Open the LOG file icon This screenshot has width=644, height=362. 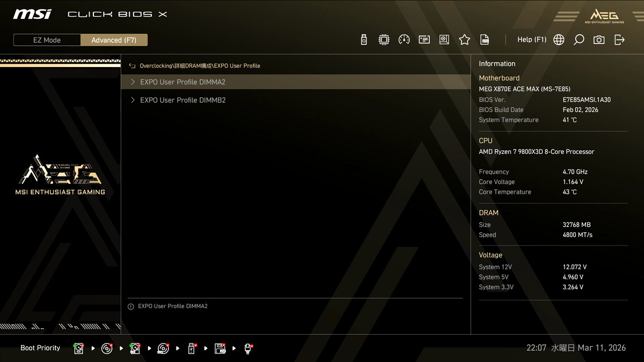[485, 40]
